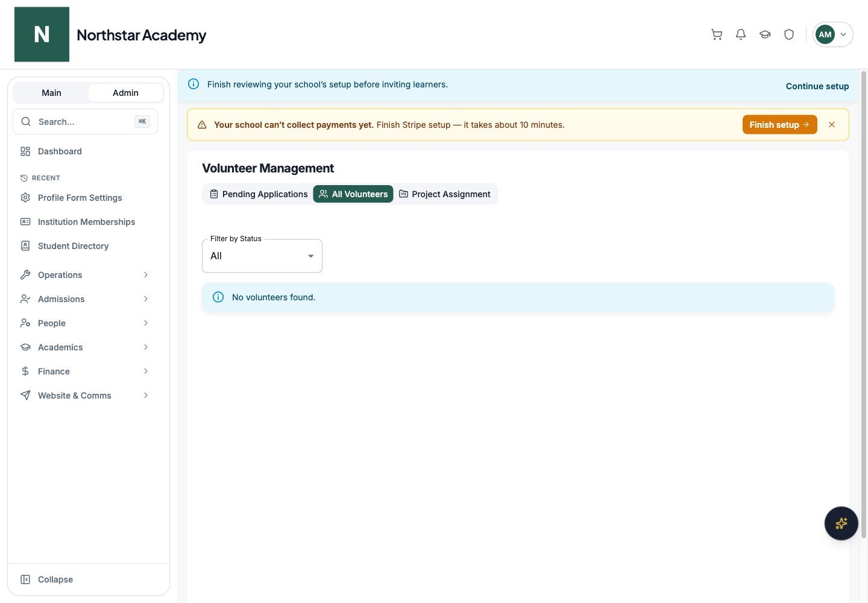Click the RECENT section label
Screen dimensions: 868x603
point(46,178)
